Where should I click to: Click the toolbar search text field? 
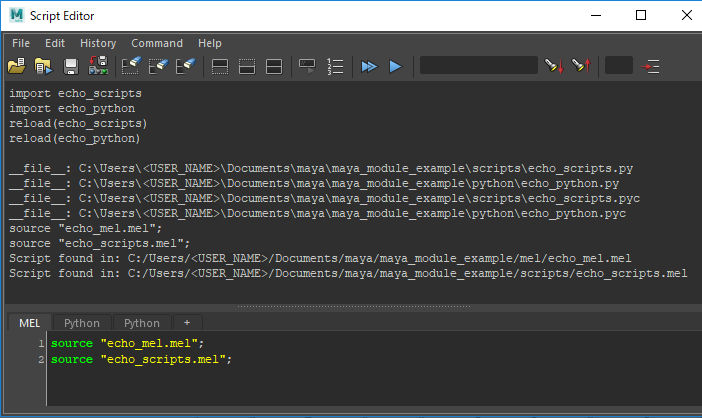point(478,66)
